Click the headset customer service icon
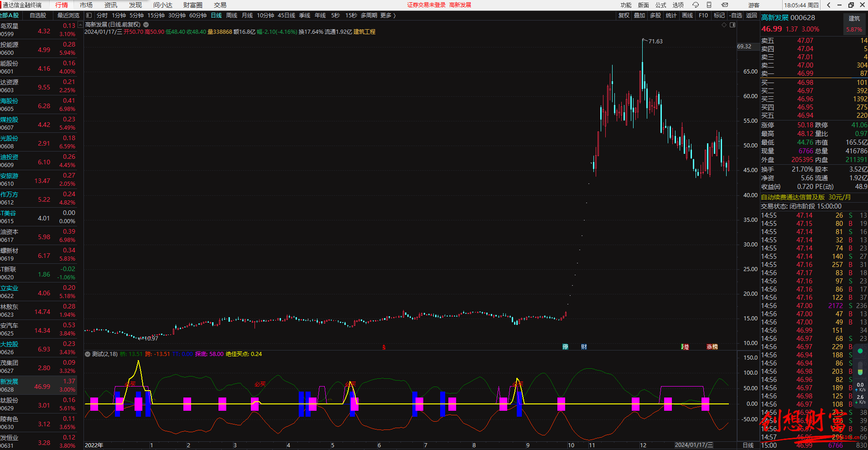The width and height of the screenshot is (868, 450). 696,5
